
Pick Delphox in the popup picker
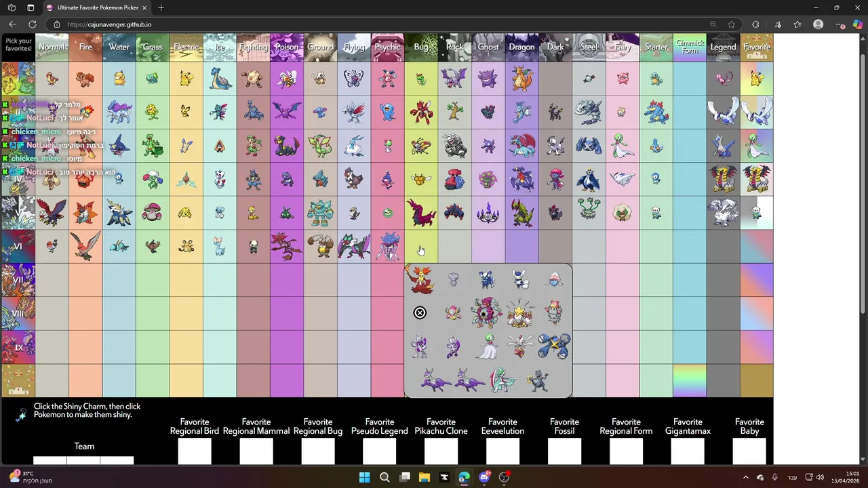coord(420,280)
